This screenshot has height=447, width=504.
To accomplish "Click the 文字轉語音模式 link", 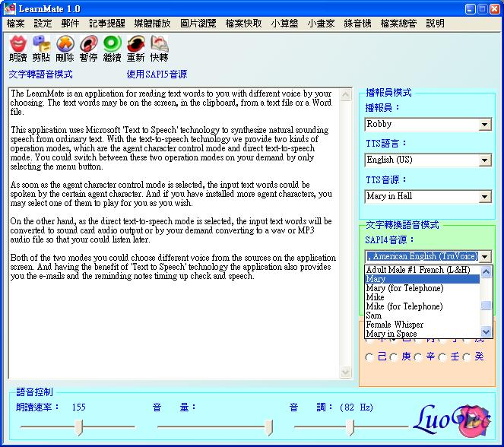I will (40, 74).
